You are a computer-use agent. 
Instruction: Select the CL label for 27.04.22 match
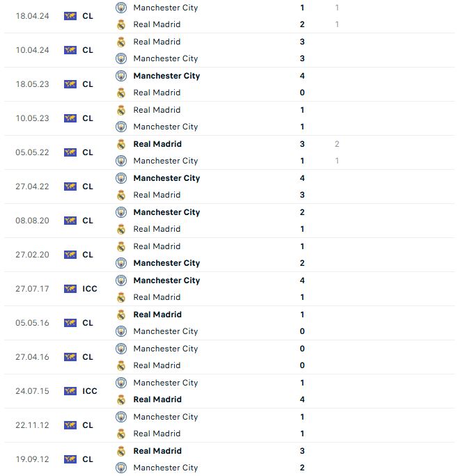pos(88,187)
